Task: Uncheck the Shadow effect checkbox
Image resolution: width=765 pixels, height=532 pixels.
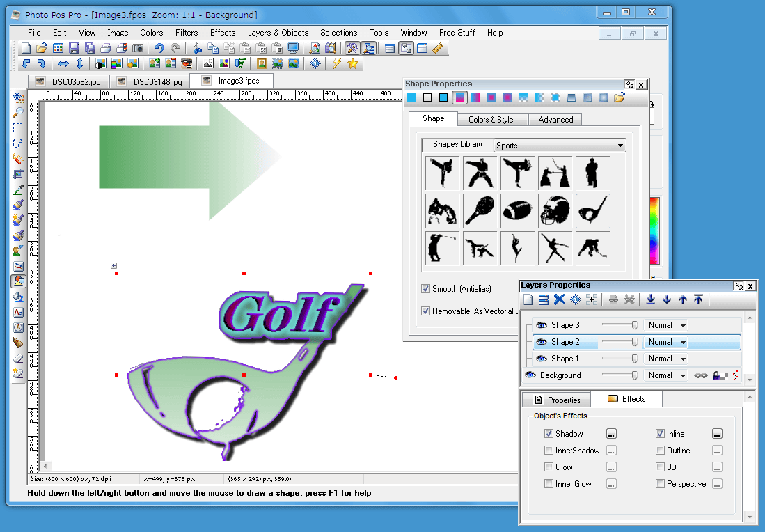Action: [x=549, y=434]
